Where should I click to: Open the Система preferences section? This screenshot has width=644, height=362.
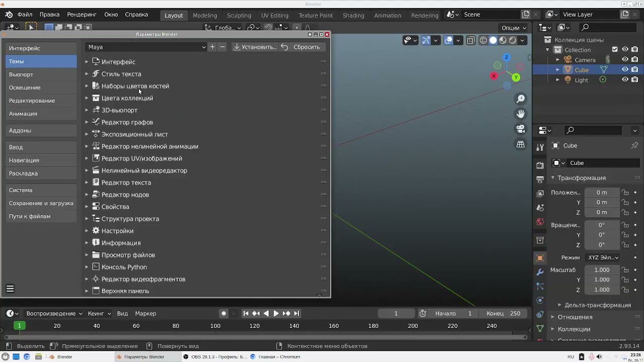pos(41,190)
